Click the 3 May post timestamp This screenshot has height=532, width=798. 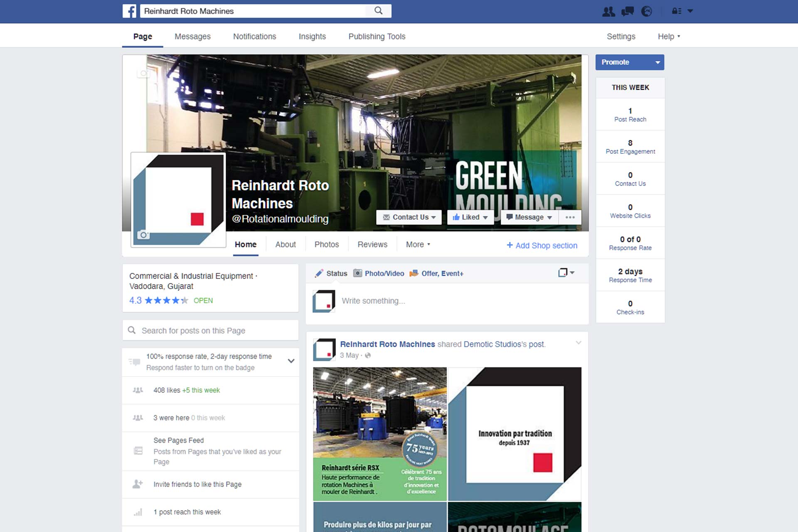[349, 355]
